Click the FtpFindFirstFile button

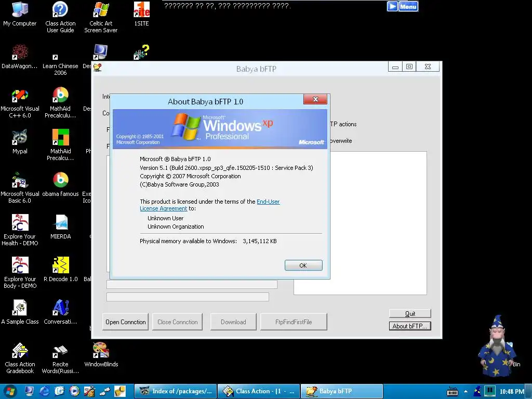tap(294, 322)
